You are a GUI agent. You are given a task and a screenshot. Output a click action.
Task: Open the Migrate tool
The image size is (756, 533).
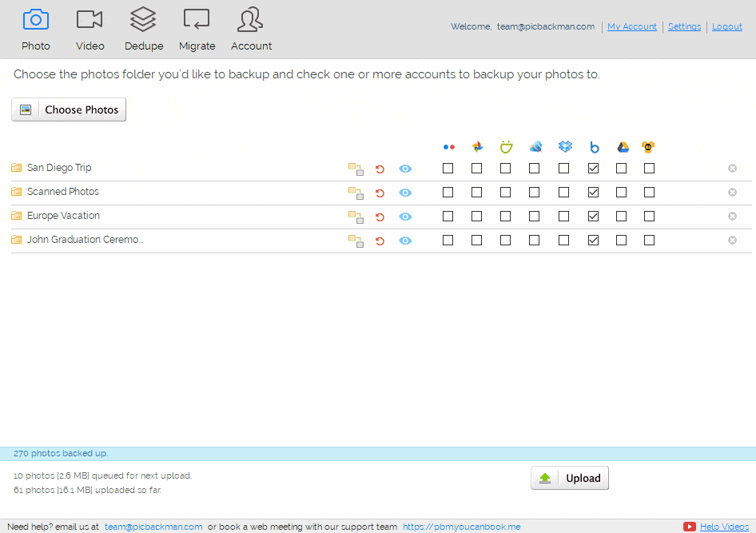[x=197, y=29]
